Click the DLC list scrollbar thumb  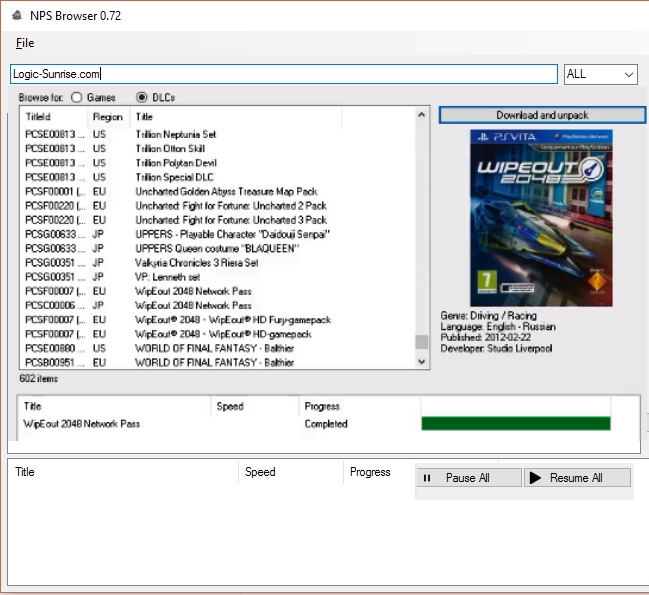(x=421, y=342)
